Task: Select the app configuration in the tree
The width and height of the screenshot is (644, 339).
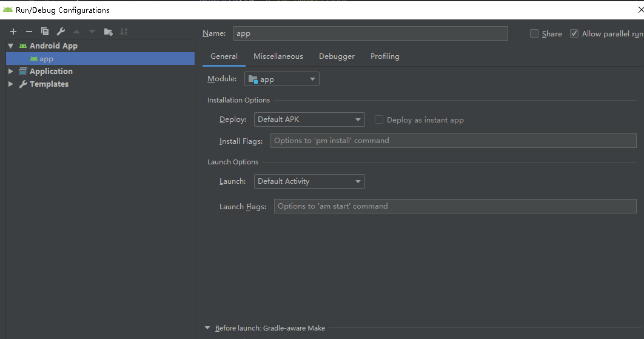Action: 100,59
